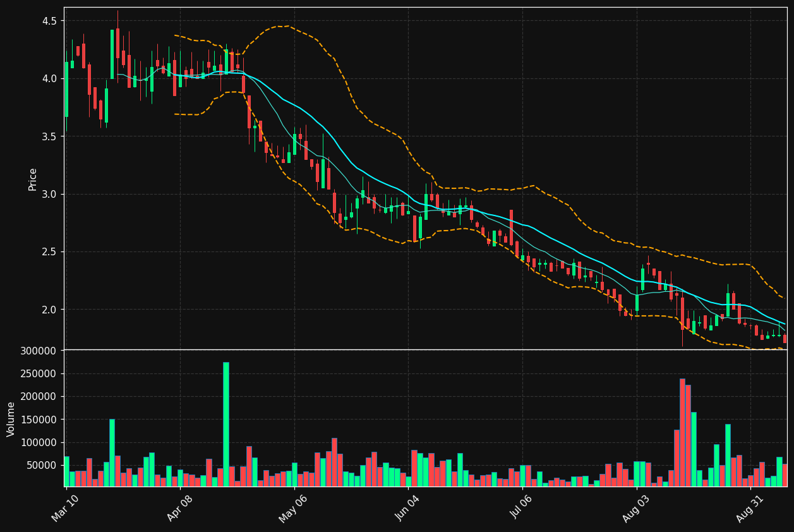Click the "Volume" y-axis title
The height and width of the screenshot is (532, 794).
coord(11,419)
